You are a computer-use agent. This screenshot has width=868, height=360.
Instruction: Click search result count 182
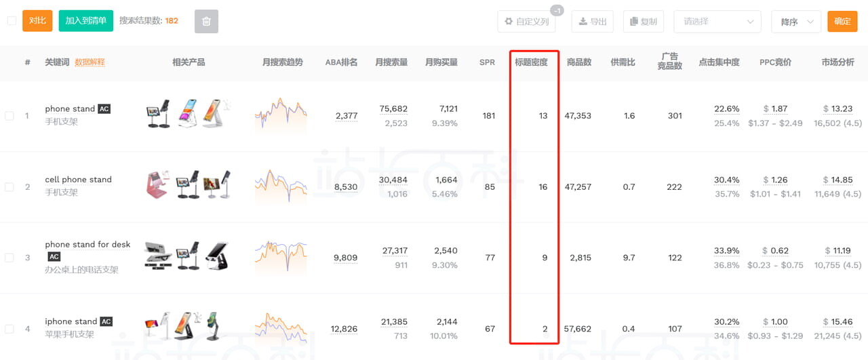[x=172, y=21]
